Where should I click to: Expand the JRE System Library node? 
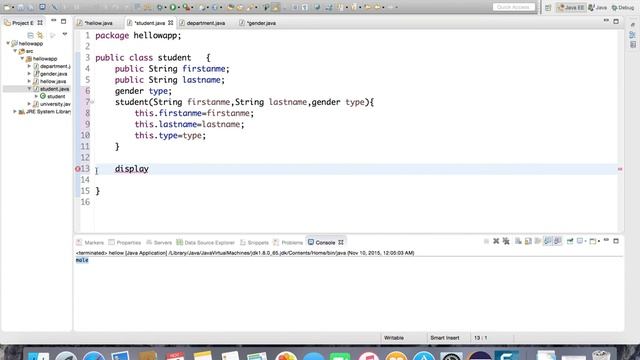[x=15, y=111]
